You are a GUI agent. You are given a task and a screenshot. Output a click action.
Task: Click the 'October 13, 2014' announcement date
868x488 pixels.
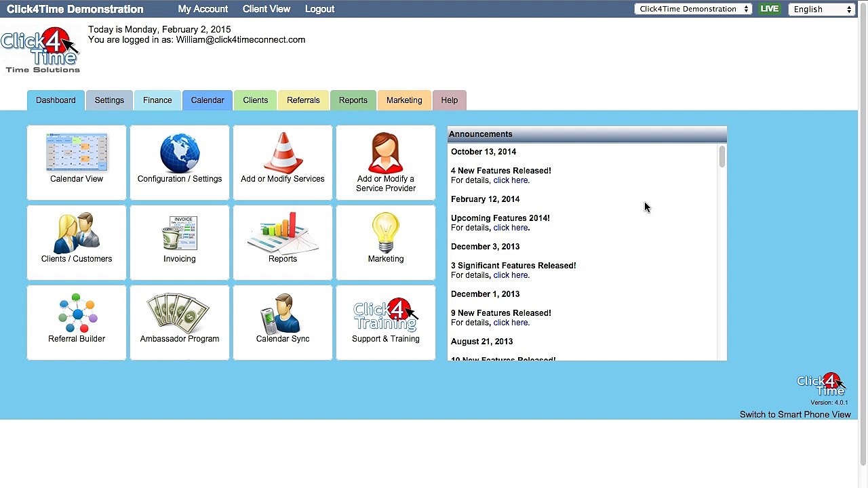tap(484, 152)
